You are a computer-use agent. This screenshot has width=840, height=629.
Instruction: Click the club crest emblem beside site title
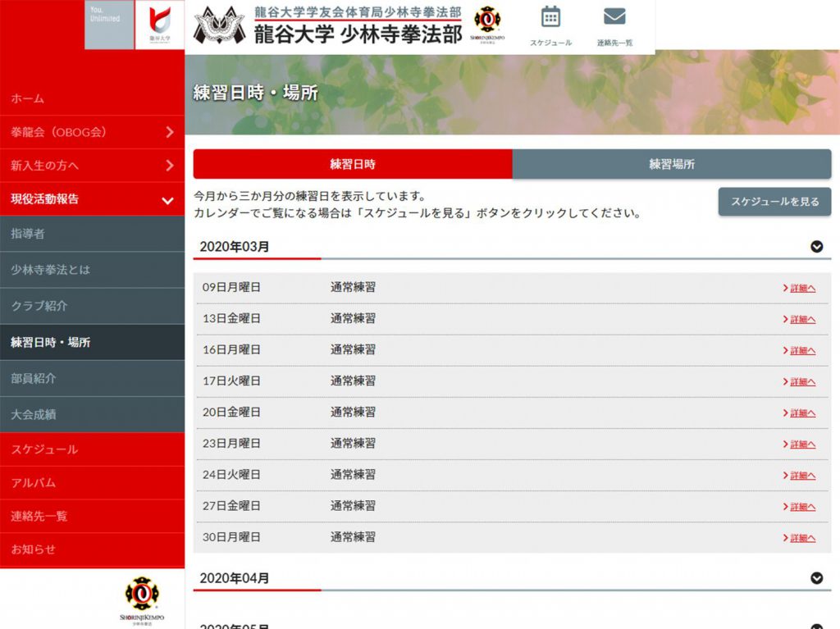pyautogui.click(x=219, y=25)
